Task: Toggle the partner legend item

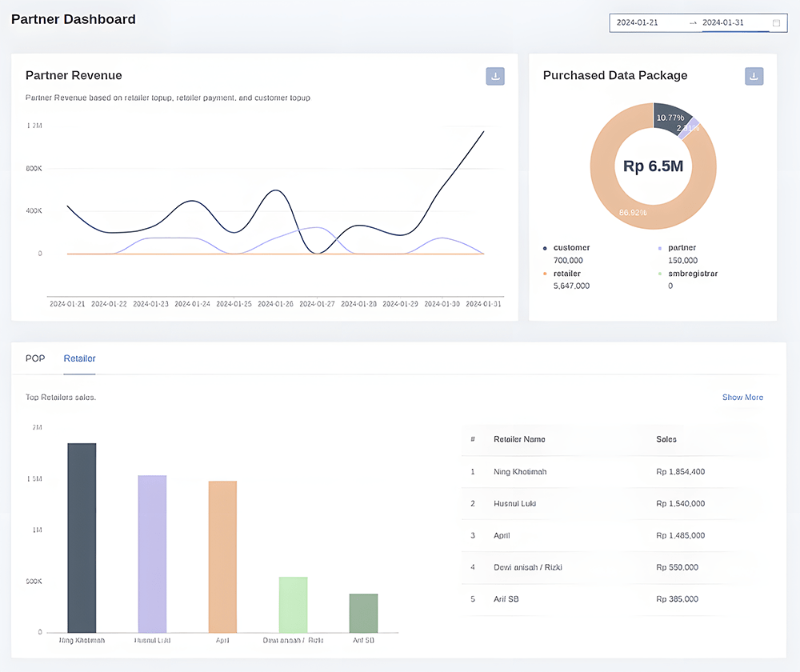Action: [682, 248]
